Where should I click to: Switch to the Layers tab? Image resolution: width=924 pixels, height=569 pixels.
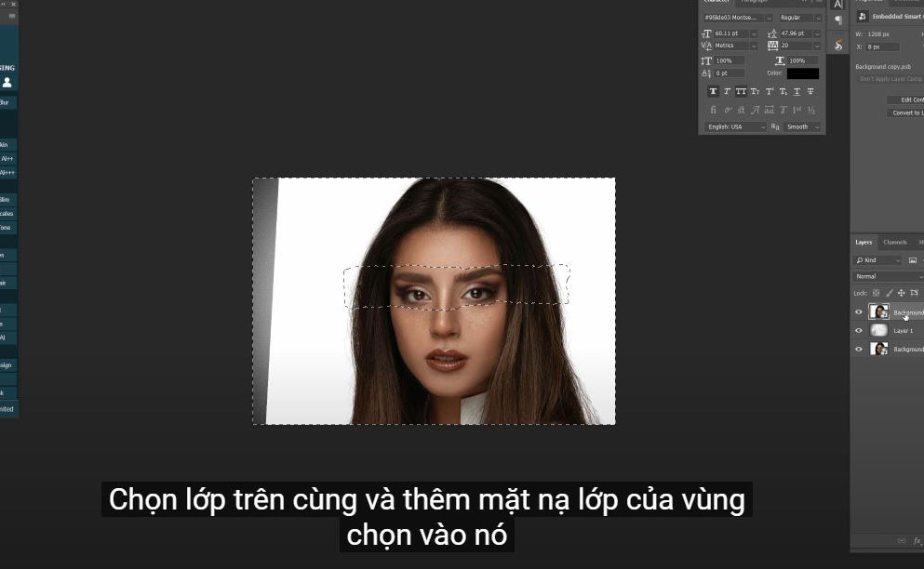tap(864, 242)
